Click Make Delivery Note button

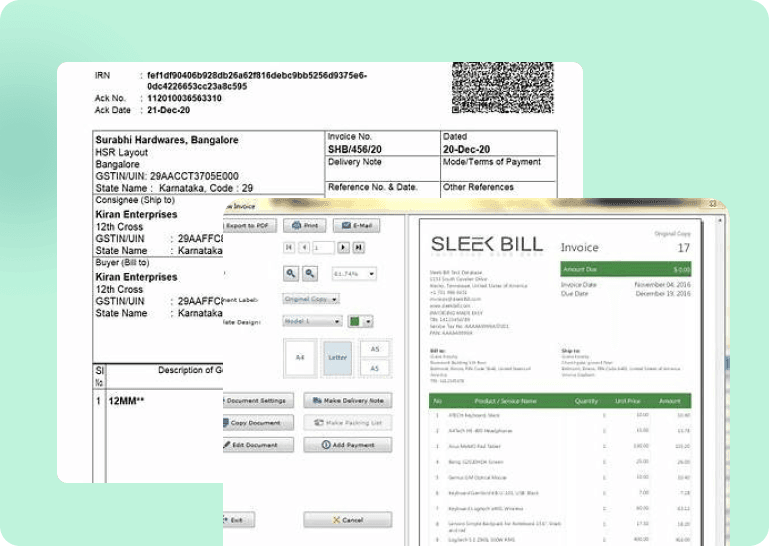[x=348, y=400]
